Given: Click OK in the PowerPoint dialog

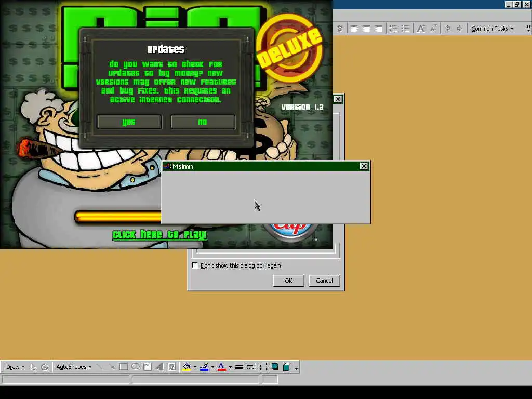Looking at the screenshot, I should tap(288, 281).
